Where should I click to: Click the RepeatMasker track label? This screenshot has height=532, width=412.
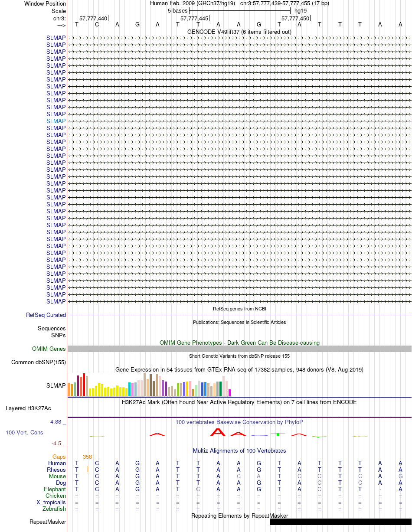(x=48, y=522)
